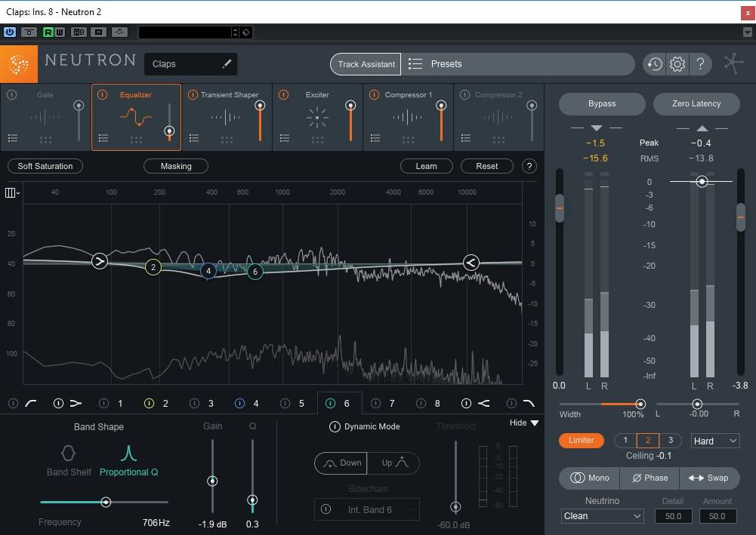Adjust the Frequency slider handle
This screenshot has width=756, height=535.
point(106,502)
